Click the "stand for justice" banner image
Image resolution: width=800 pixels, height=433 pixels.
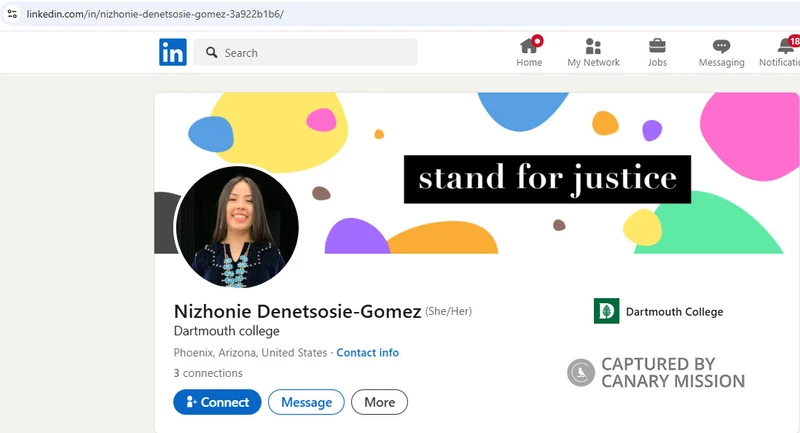[547, 179]
